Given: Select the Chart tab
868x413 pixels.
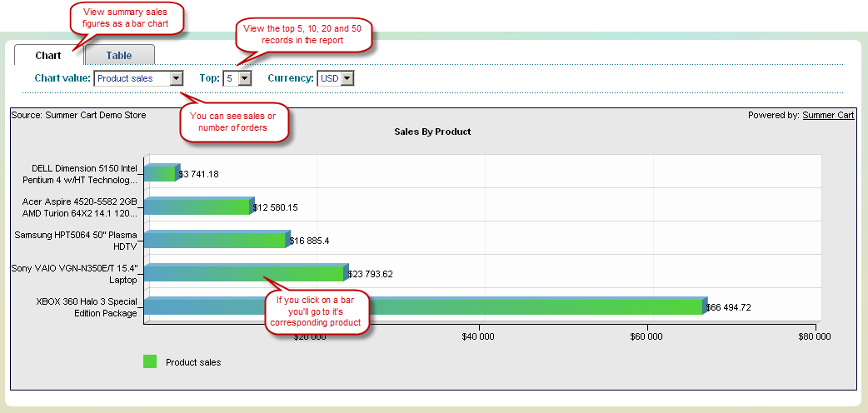Looking at the screenshot, I should pyautogui.click(x=48, y=55).
